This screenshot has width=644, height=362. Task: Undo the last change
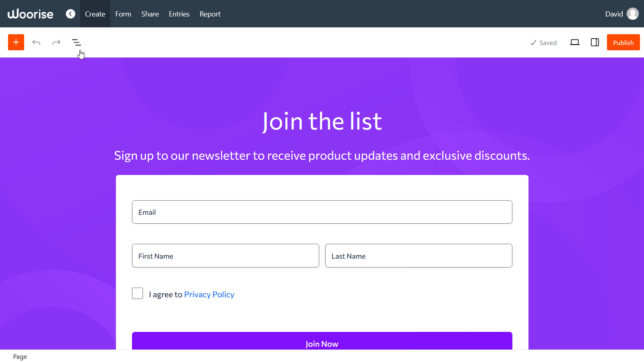[36, 42]
